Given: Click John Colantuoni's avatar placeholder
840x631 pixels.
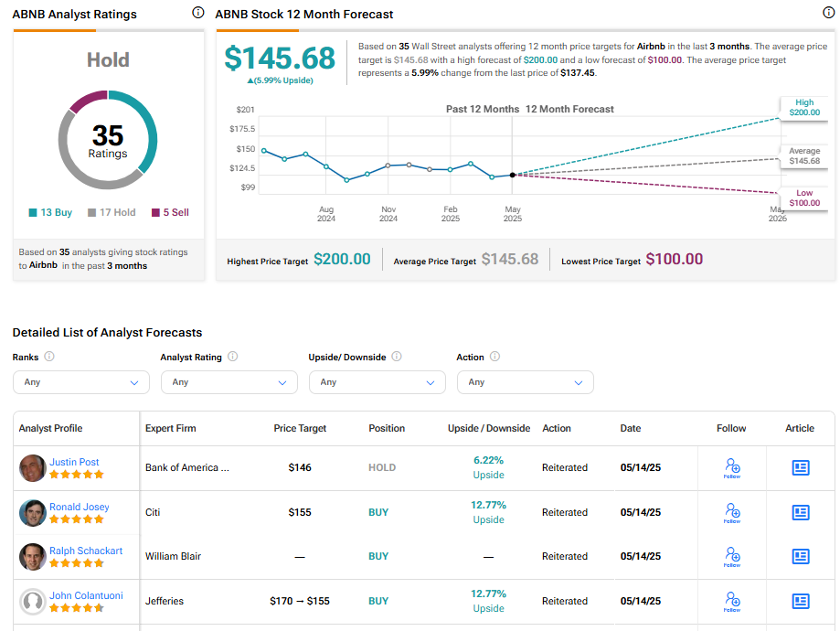Looking at the screenshot, I should point(33,602).
